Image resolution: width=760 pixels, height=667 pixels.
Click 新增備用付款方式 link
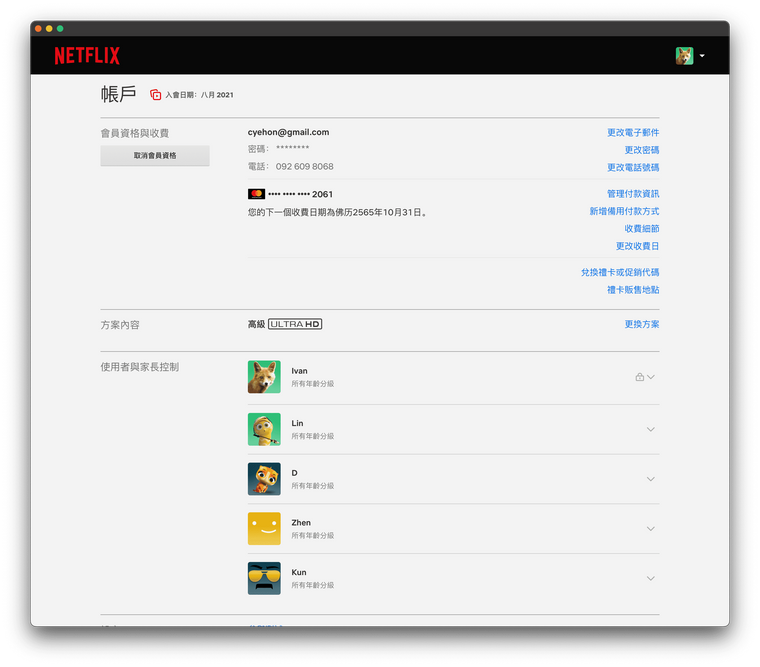[x=624, y=211]
